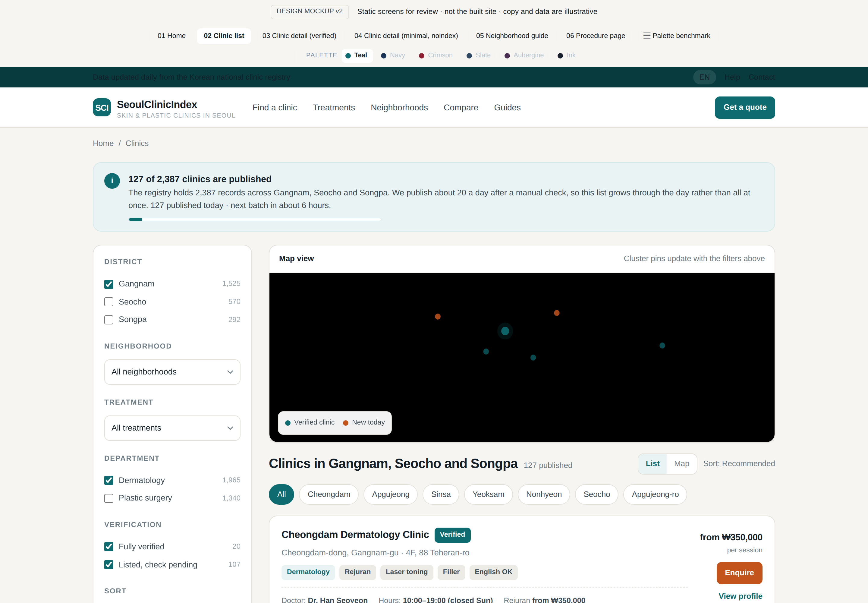This screenshot has width=868, height=603.
Task: Toggle Listed, check pending checkbox
Action: point(109,564)
